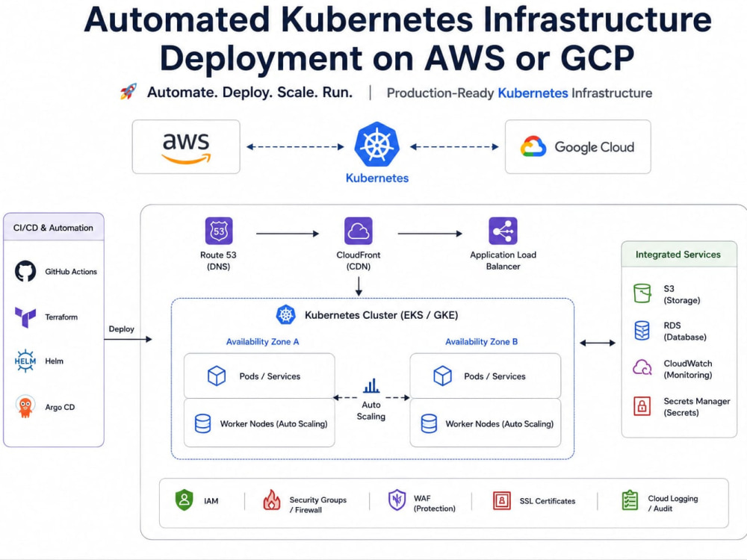Screen dimensions: 747x560
Task: Click the Route 53 (DNS) label
Action: click(x=219, y=261)
